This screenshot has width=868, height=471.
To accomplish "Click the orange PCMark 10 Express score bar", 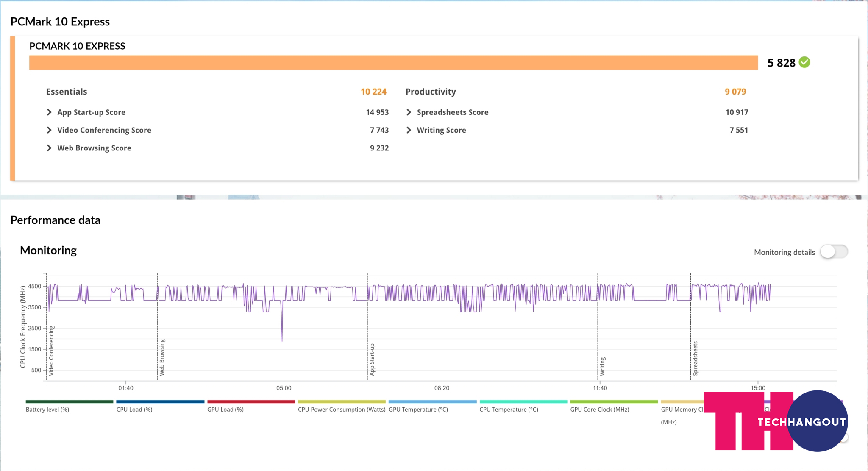I will (393, 62).
